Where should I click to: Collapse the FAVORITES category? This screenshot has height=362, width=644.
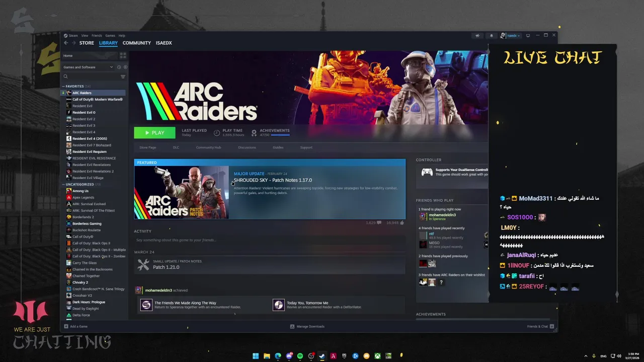[64, 86]
